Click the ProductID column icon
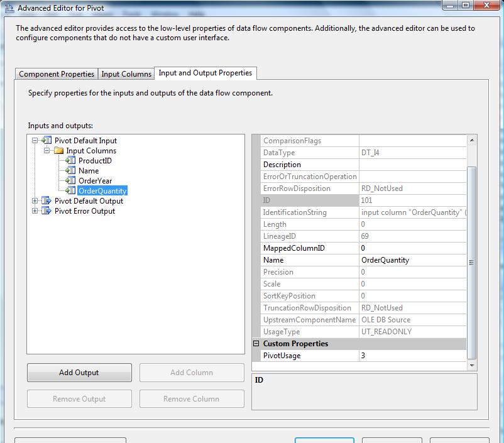The image size is (504, 443). click(x=70, y=161)
